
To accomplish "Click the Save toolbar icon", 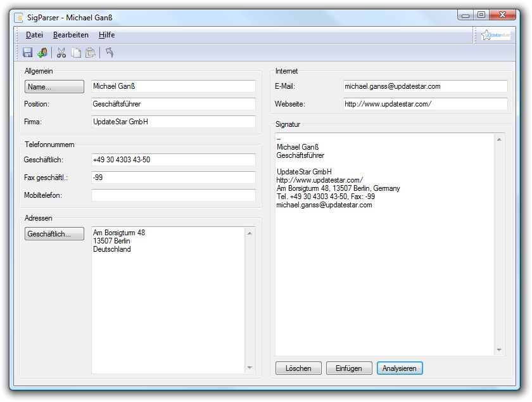I will point(27,53).
